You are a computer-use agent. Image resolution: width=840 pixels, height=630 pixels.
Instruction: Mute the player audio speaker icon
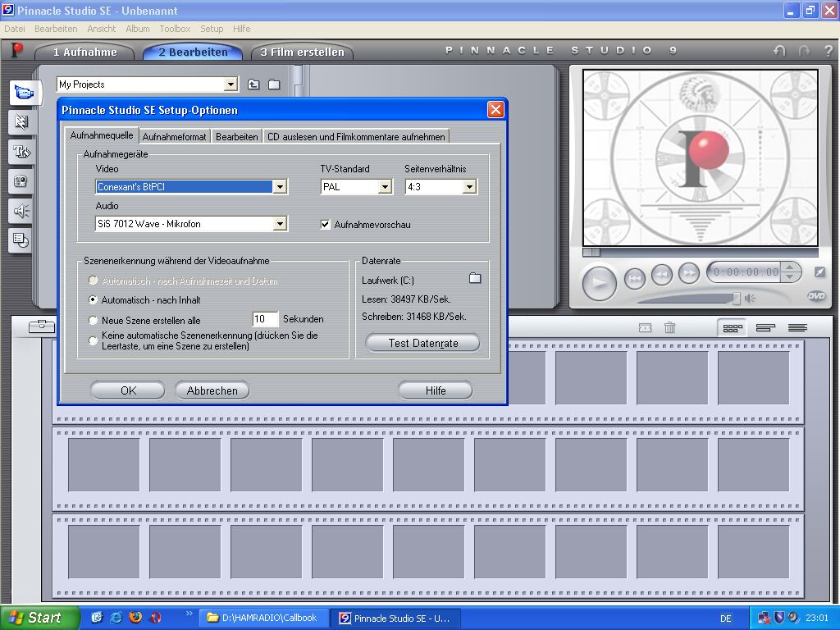pyautogui.click(x=750, y=298)
